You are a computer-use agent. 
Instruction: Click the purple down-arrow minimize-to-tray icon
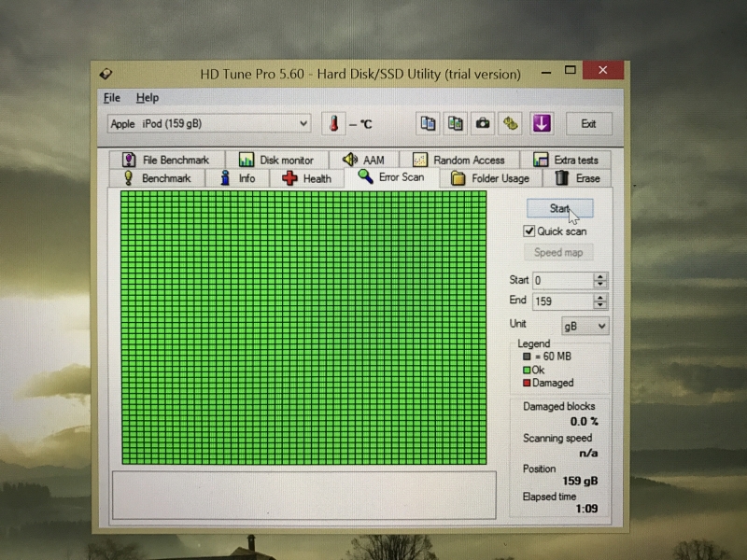click(x=542, y=123)
